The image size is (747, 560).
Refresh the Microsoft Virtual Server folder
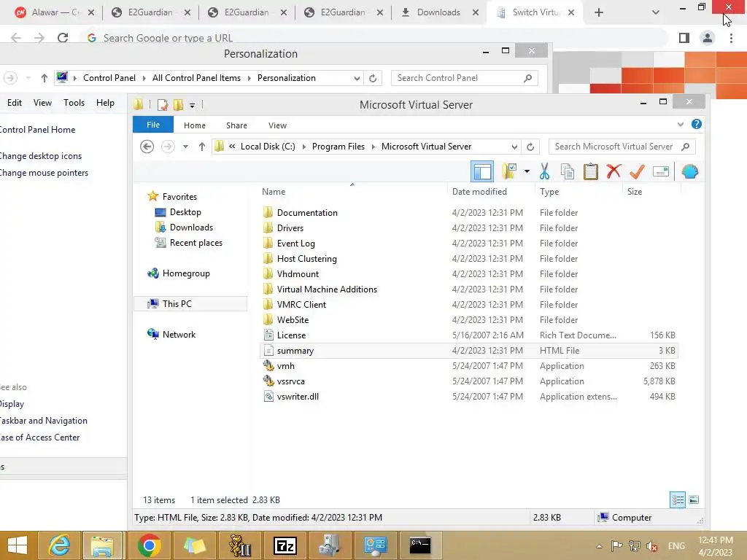(x=530, y=147)
